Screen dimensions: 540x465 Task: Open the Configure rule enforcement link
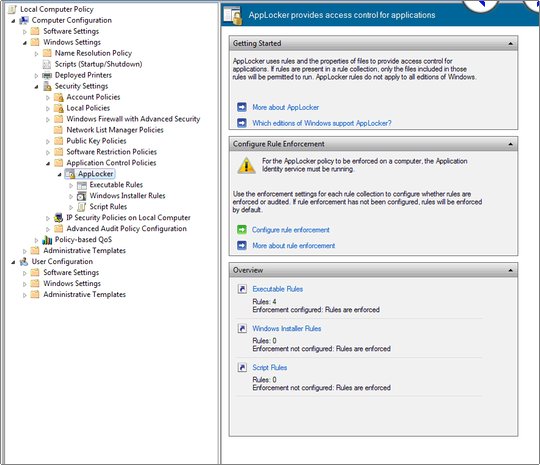291,230
